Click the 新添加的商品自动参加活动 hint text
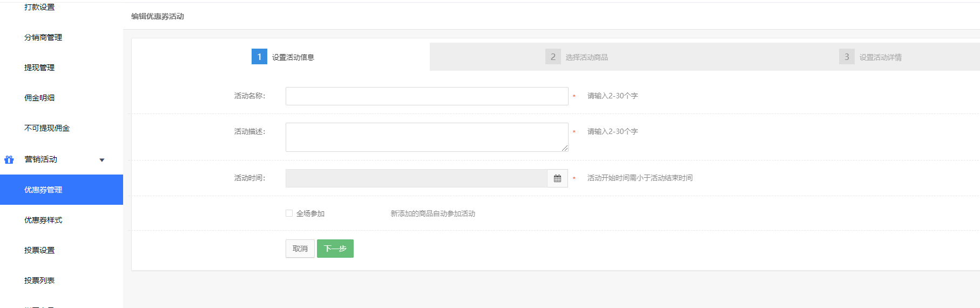Screen dimensions: 980x308 click(x=433, y=213)
